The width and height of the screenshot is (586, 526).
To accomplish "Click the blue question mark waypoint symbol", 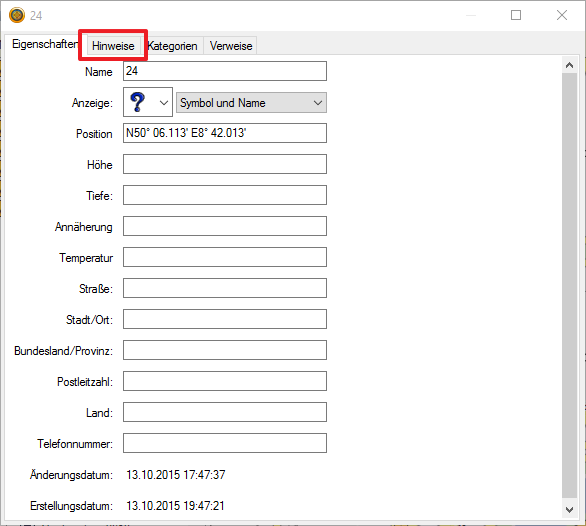I will [x=138, y=102].
